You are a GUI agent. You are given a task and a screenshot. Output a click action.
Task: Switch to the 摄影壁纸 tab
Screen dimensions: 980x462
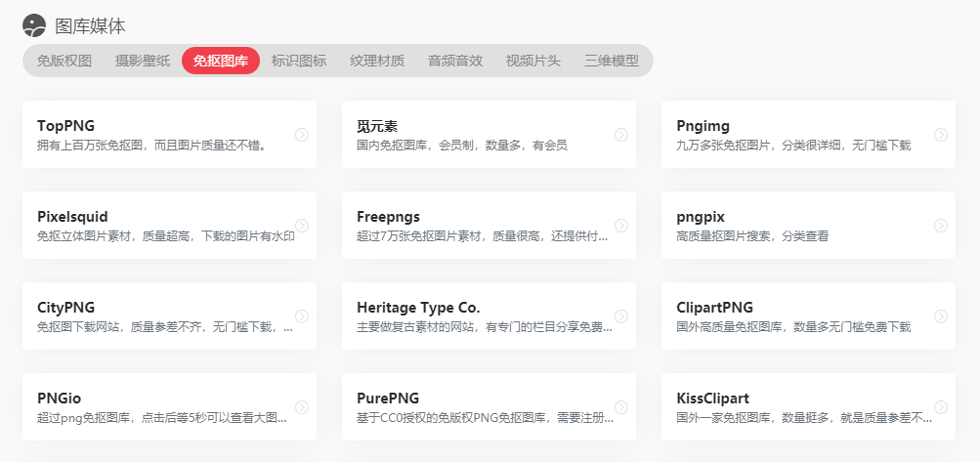point(143,61)
